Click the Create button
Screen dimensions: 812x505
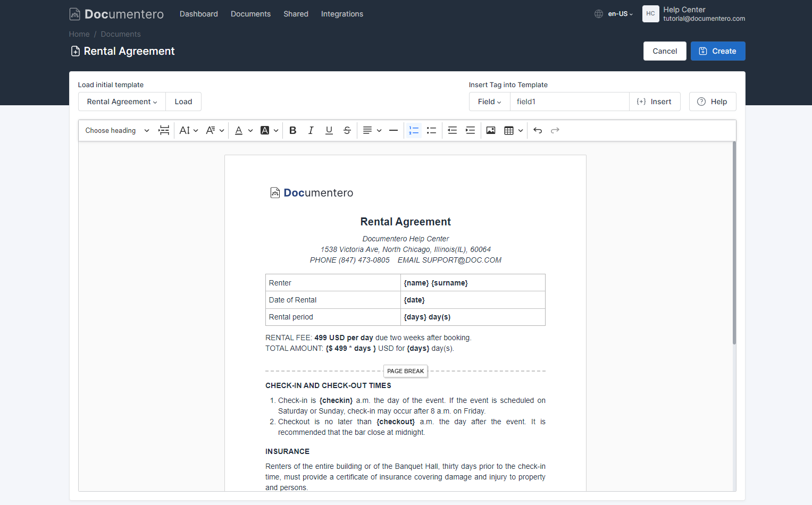click(x=718, y=51)
